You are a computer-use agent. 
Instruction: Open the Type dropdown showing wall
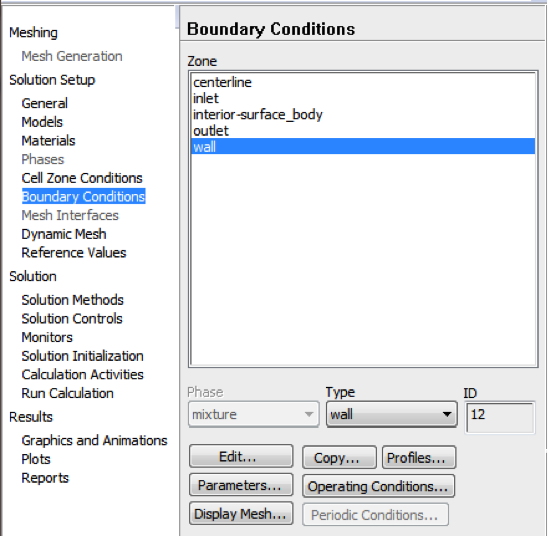(391, 415)
